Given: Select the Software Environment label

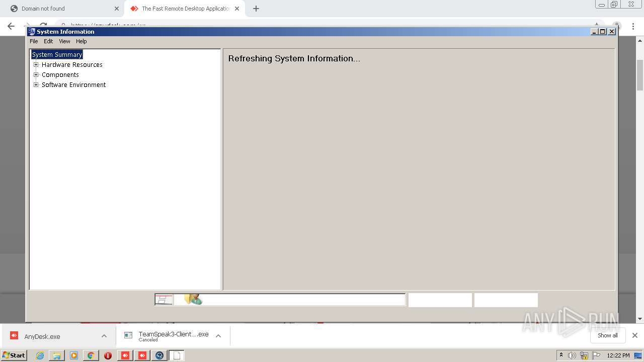Looking at the screenshot, I should pos(73,84).
